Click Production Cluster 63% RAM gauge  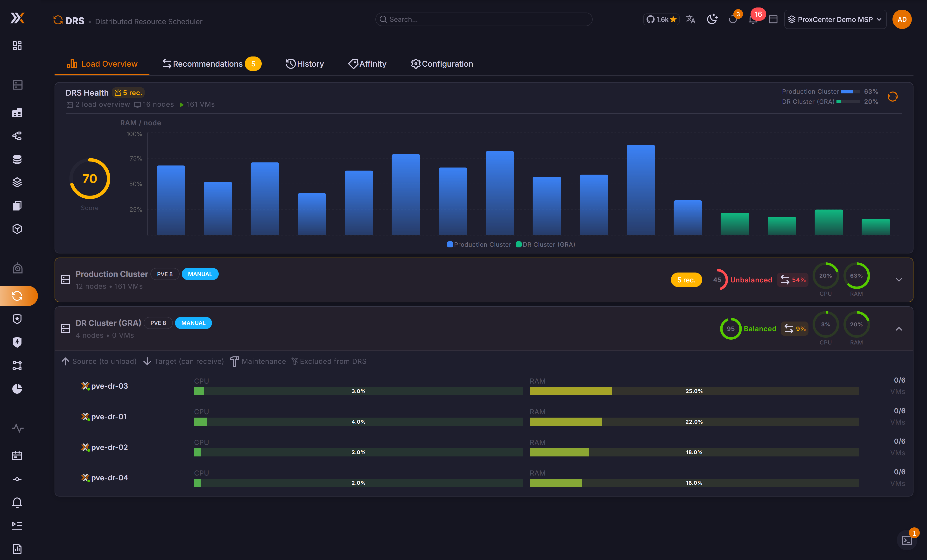click(856, 276)
